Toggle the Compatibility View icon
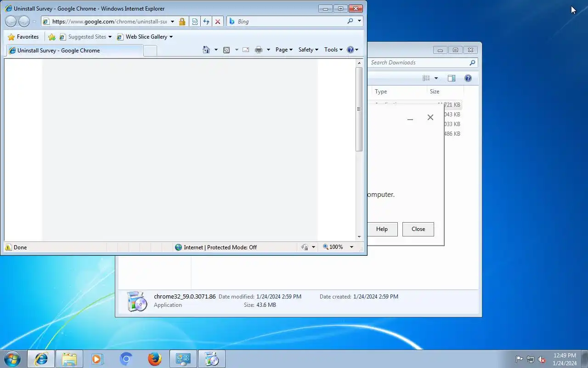This screenshot has height=368, width=588. pos(195,22)
